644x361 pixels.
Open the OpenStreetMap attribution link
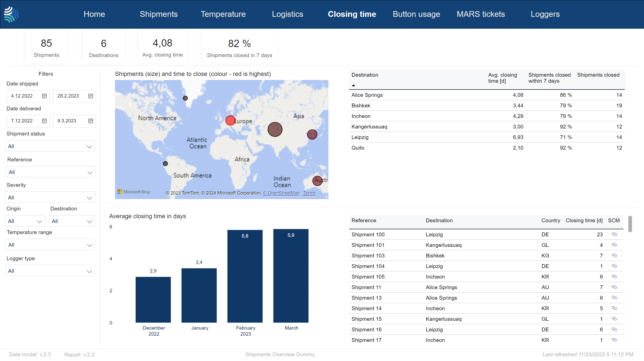pos(281,193)
